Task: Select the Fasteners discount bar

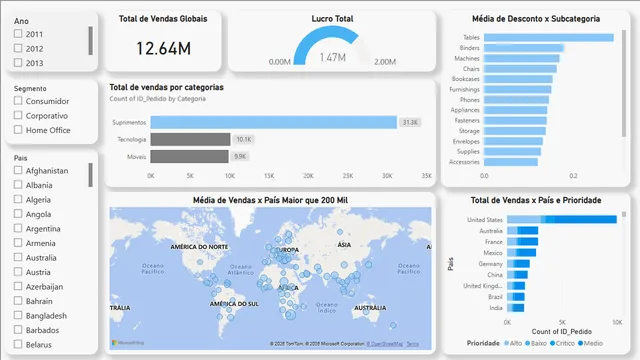Action: coord(515,120)
